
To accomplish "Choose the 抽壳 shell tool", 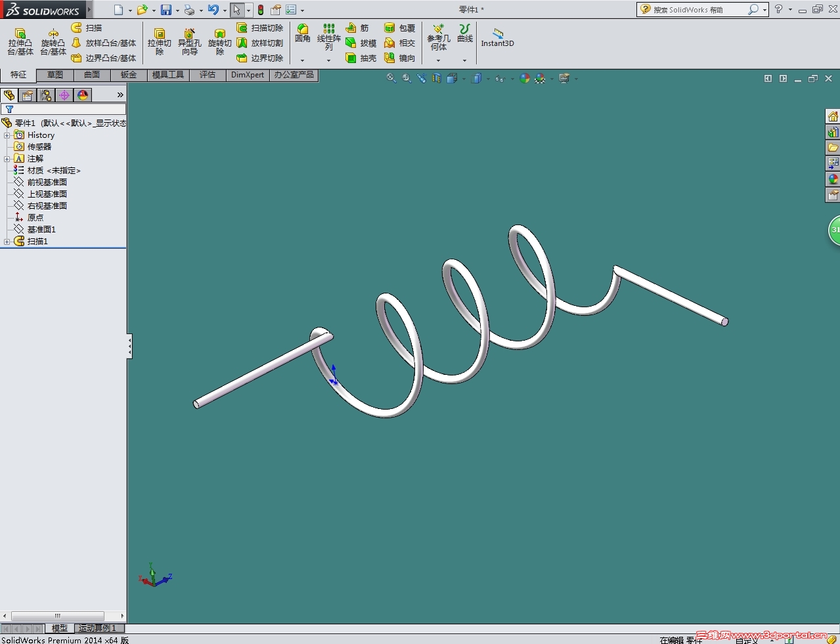I will point(361,58).
